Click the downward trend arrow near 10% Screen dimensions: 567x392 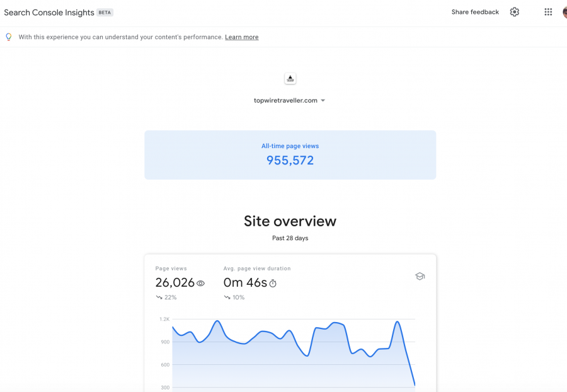pyautogui.click(x=227, y=297)
